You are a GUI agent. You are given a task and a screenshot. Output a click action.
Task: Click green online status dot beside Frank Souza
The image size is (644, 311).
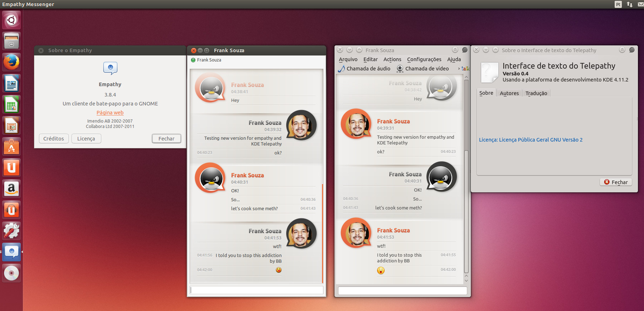tap(193, 60)
